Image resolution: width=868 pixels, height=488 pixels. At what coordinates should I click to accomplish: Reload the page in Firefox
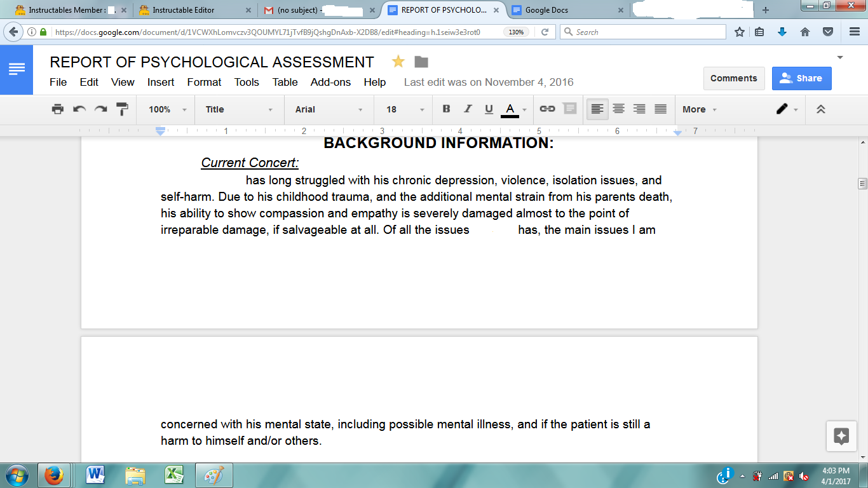[545, 32]
